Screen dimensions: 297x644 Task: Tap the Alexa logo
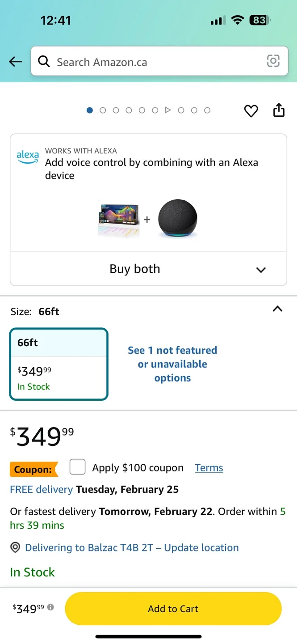[28, 157]
